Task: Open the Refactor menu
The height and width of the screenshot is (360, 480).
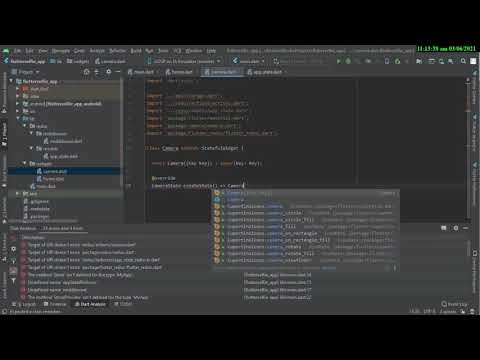Action: pos(117,51)
